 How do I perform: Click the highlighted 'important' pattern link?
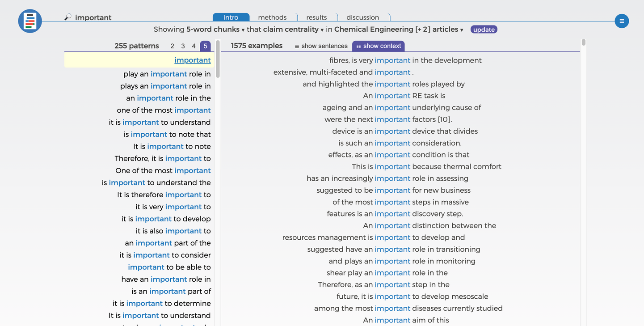pyautogui.click(x=192, y=60)
